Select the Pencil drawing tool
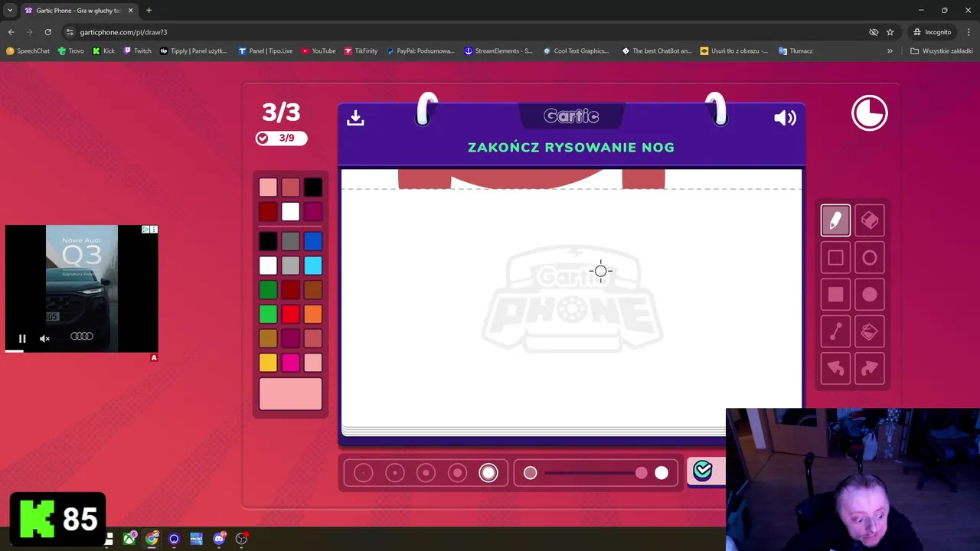Image resolution: width=980 pixels, height=551 pixels. 835,220
